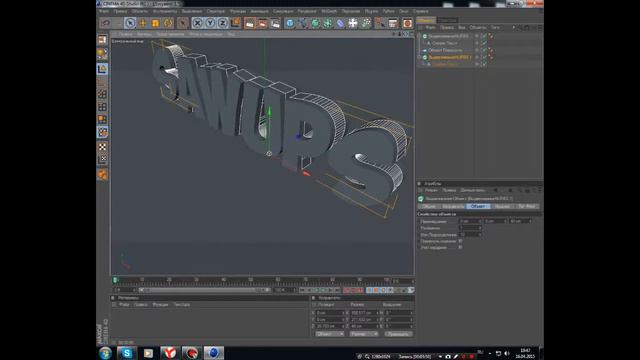Toggle green checkmark of first object row
This screenshot has width=640, height=360.
(484, 36)
